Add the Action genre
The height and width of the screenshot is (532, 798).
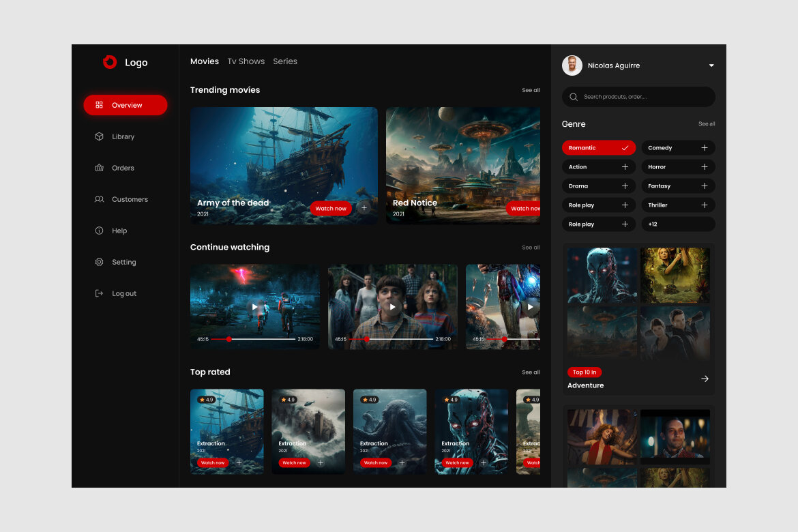tap(599, 167)
